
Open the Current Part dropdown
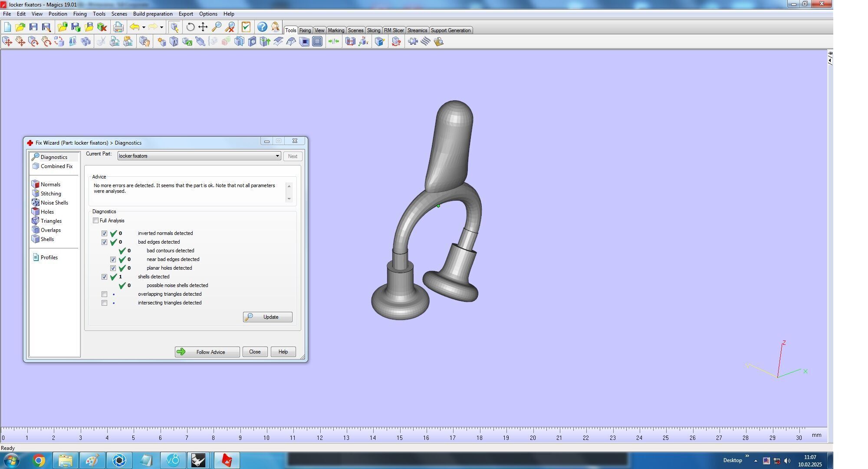(x=277, y=156)
